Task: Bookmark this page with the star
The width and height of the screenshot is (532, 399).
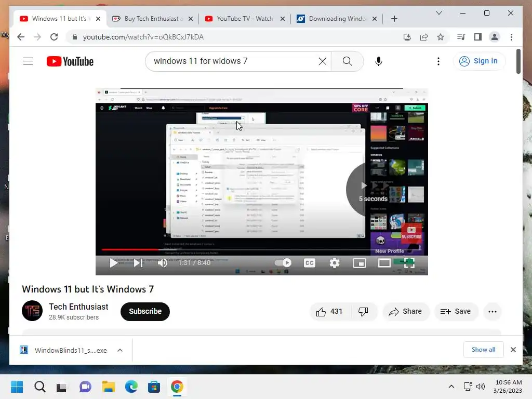Action: coord(441,37)
